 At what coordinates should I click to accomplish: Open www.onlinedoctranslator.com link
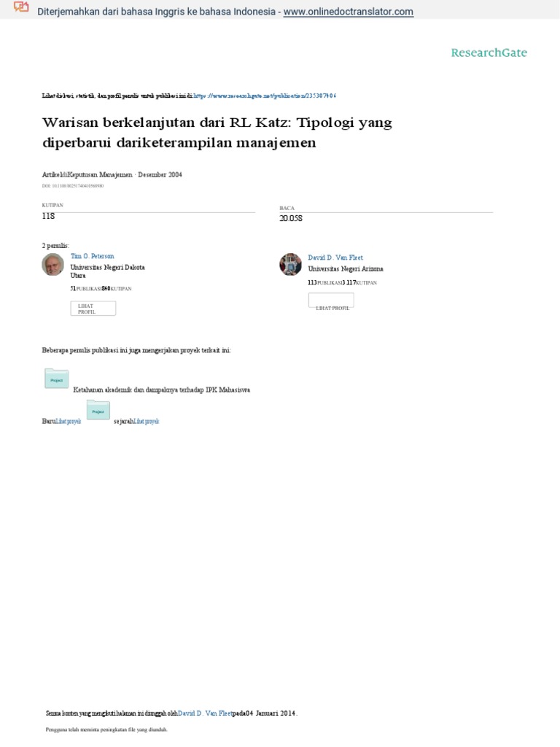348,12
